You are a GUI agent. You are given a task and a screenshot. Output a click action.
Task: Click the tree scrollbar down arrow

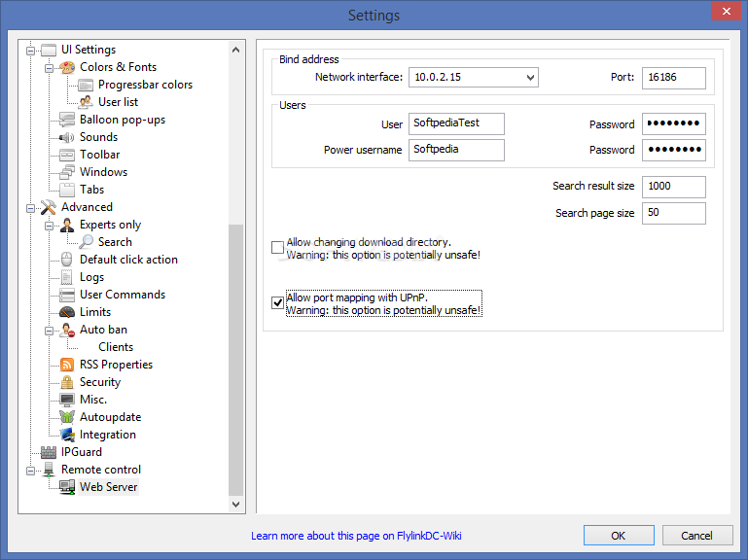[x=235, y=504]
